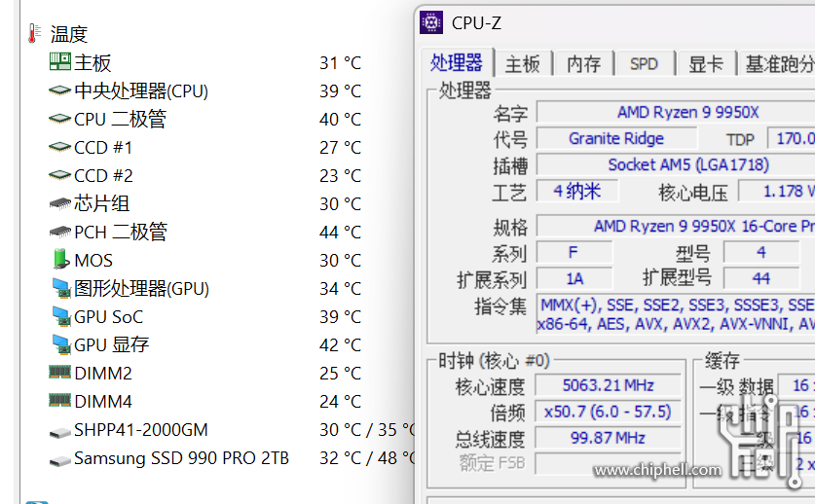Select the MOS row label
The image size is (815, 504).
(93, 261)
